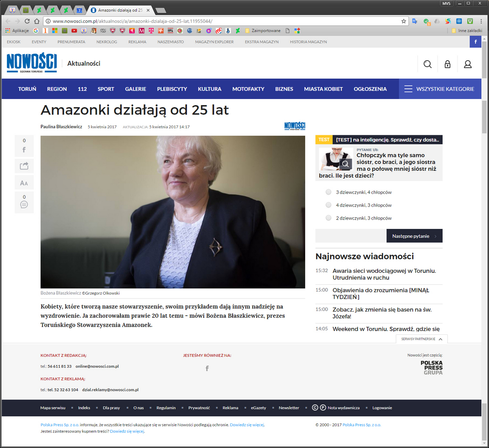Open Awaria sieci wodociągowej w Toruniu news
This screenshot has height=448, width=489.
tap(384, 274)
